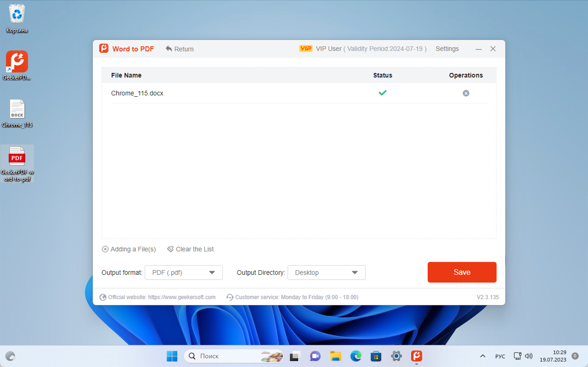Image resolution: width=588 pixels, height=367 pixels.
Task: Open Task View on the taskbar
Action: click(294, 356)
